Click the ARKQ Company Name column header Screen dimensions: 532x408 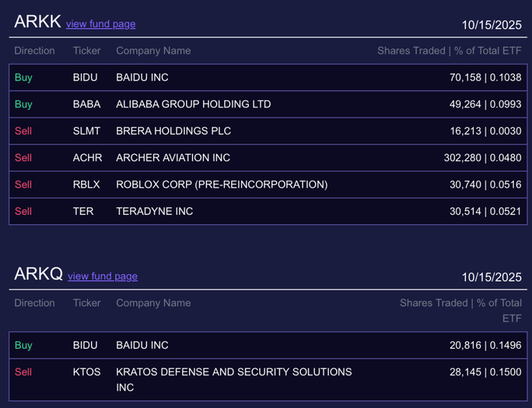(153, 303)
